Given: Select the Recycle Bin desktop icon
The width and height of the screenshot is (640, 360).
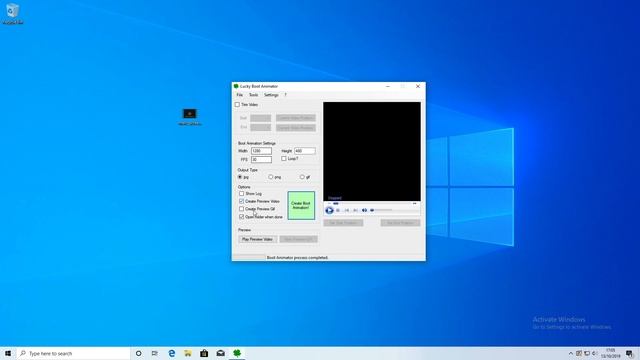Looking at the screenshot, I should [13, 13].
